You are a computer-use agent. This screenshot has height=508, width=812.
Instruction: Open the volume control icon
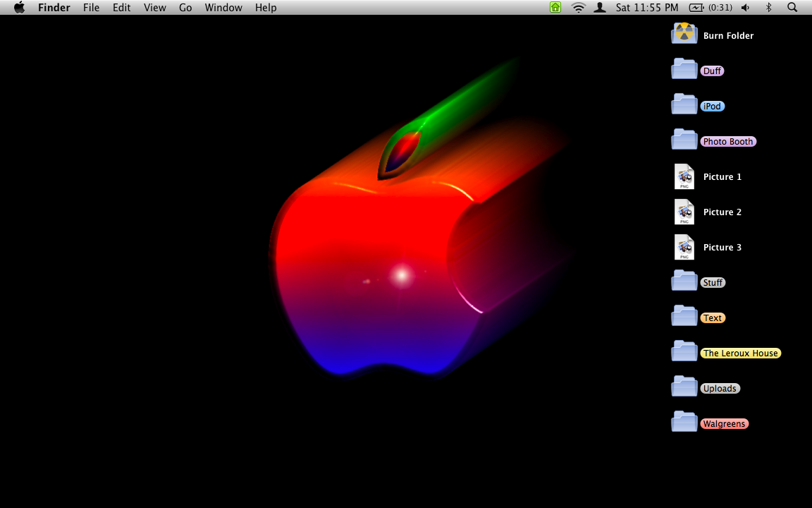pos(746,7)
